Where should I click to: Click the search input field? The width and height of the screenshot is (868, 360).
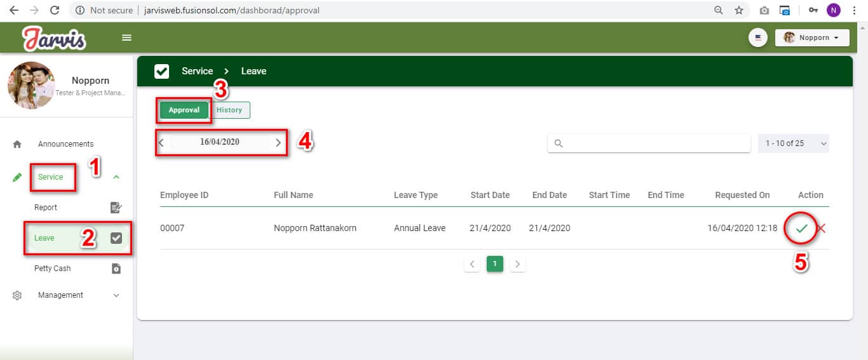tap(654, 143)
